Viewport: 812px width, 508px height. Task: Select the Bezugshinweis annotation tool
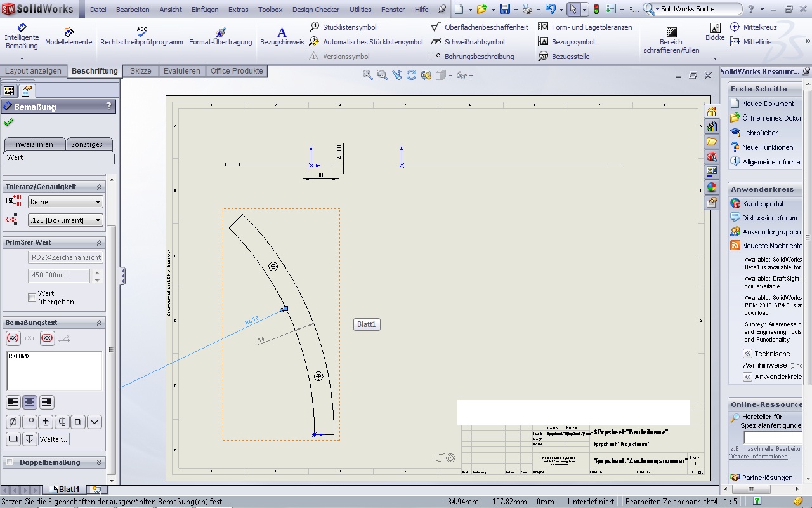(x=282, y=36)
